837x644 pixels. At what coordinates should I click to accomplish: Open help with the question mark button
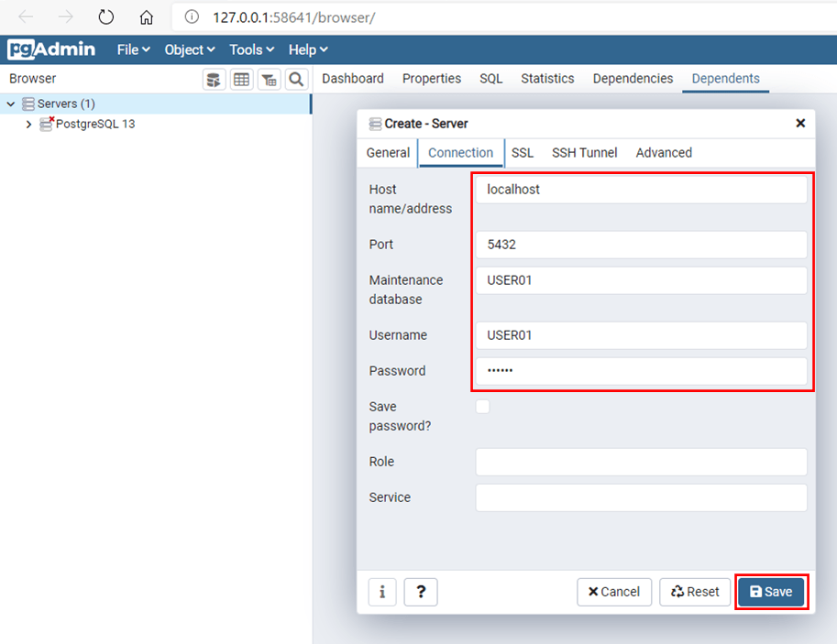point(421,592)
